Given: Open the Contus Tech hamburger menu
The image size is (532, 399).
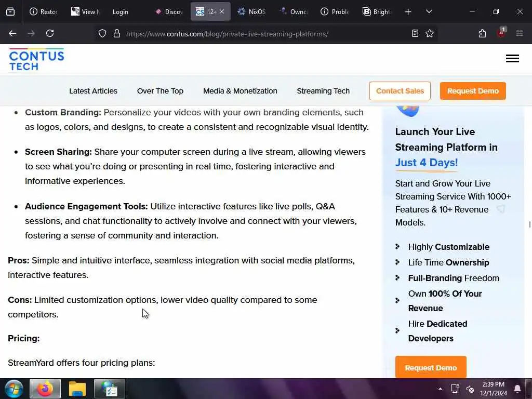Looking at the screenshot, I should (x=512, y=58).
